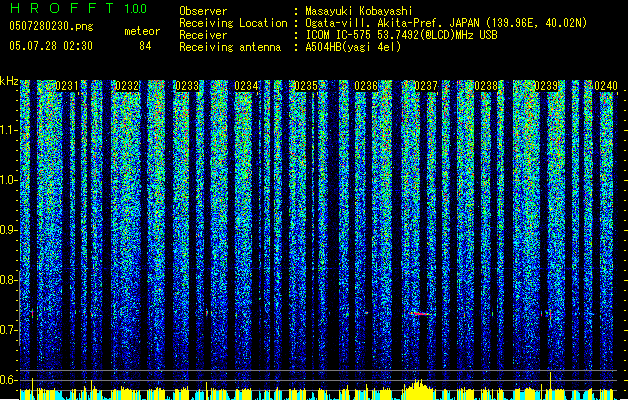Click the HROFFT 1.0.0 title text

tap(79, 8)
